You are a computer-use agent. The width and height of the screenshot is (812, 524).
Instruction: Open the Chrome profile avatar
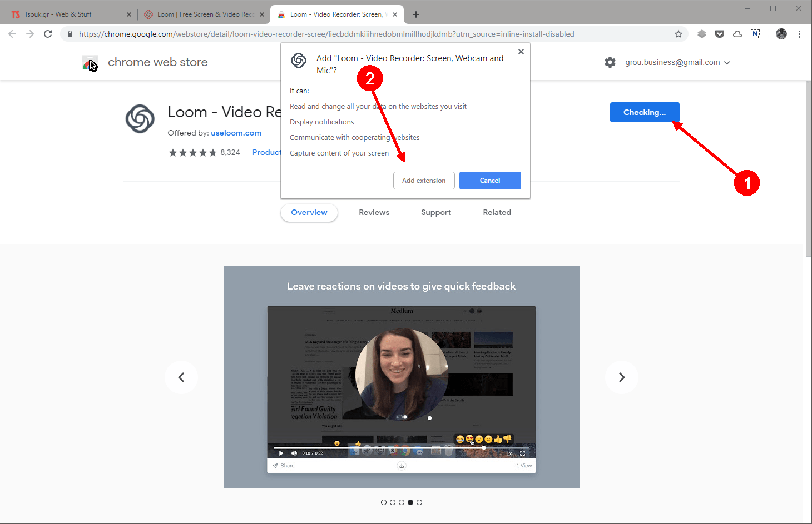[x=781, y=34]
